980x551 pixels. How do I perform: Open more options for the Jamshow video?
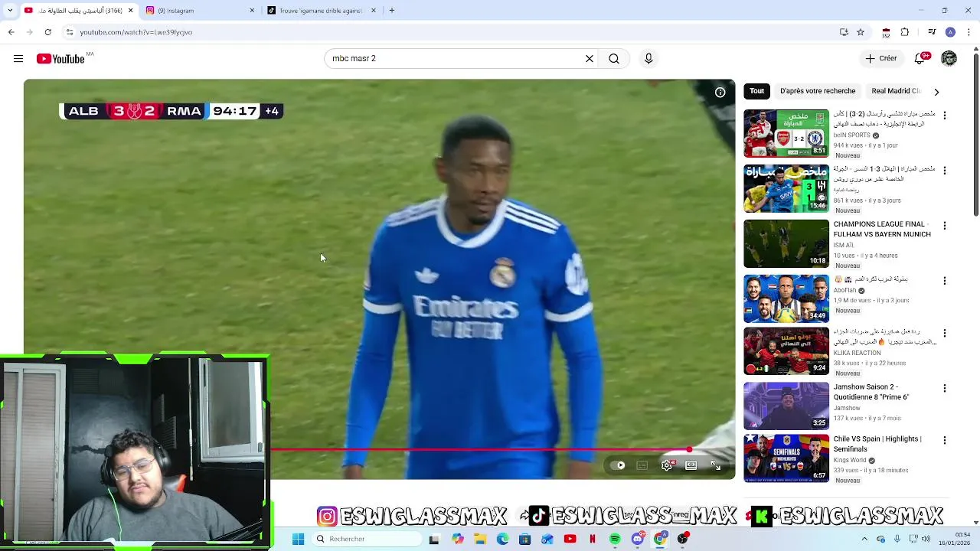(x=945, y=389)
